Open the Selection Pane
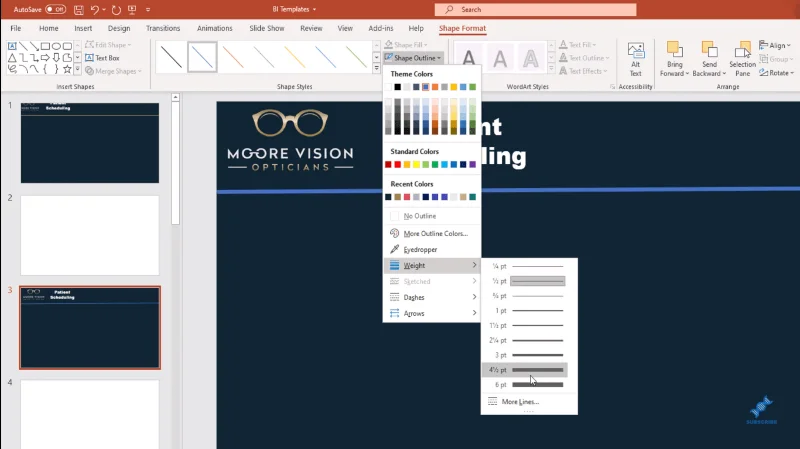Screen dimensions: 800x449 pos(742,60)
